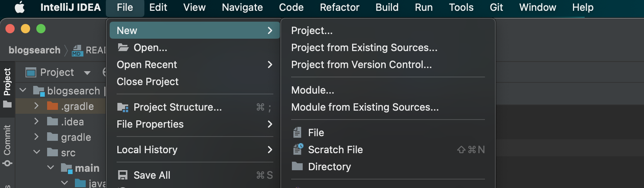Open the Project view selector dropdown arrow
The width and height of the screenshot is (644, 188).
(87, 73)
